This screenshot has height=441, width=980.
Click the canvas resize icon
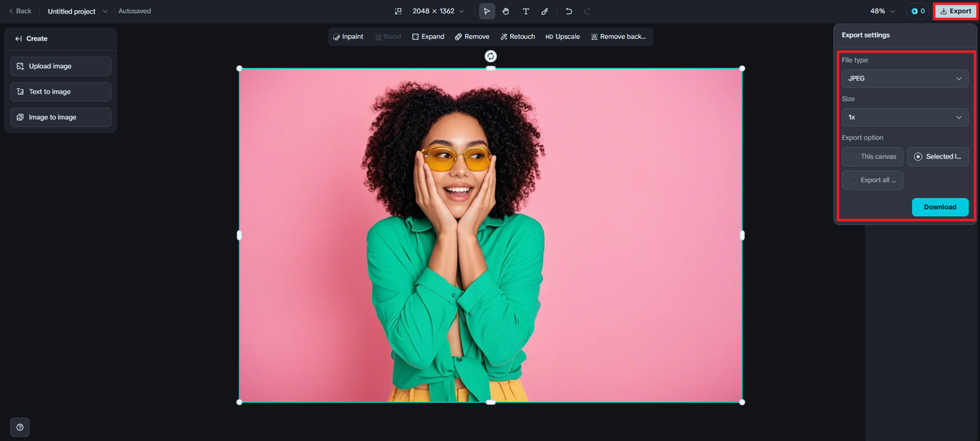pyautogui.click(x=398, y=11)
